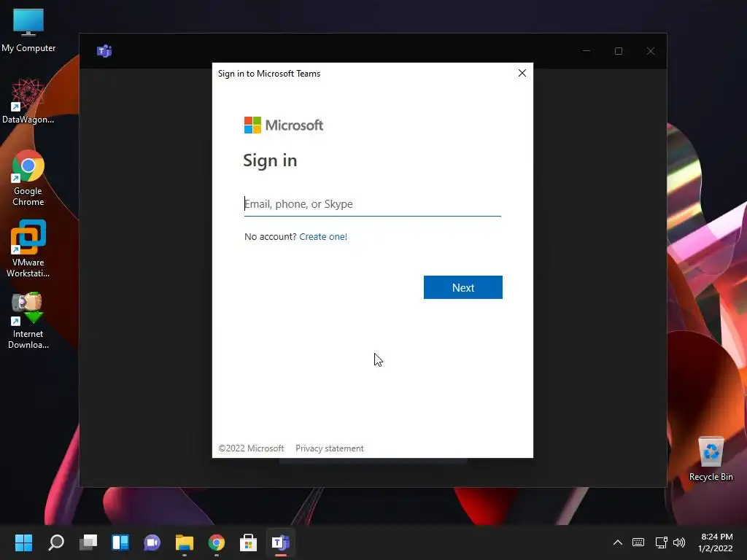Open the network tray icon
The image size is (747, 560).
click(661, 542)
